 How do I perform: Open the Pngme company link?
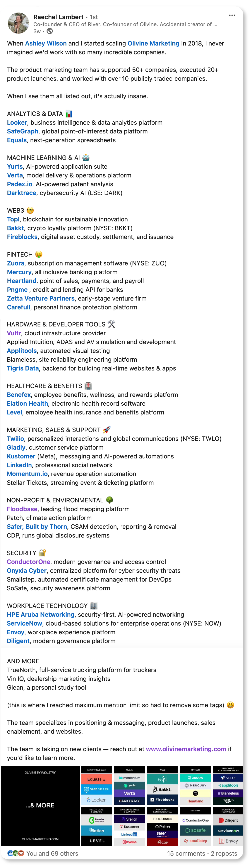(17, 289)
